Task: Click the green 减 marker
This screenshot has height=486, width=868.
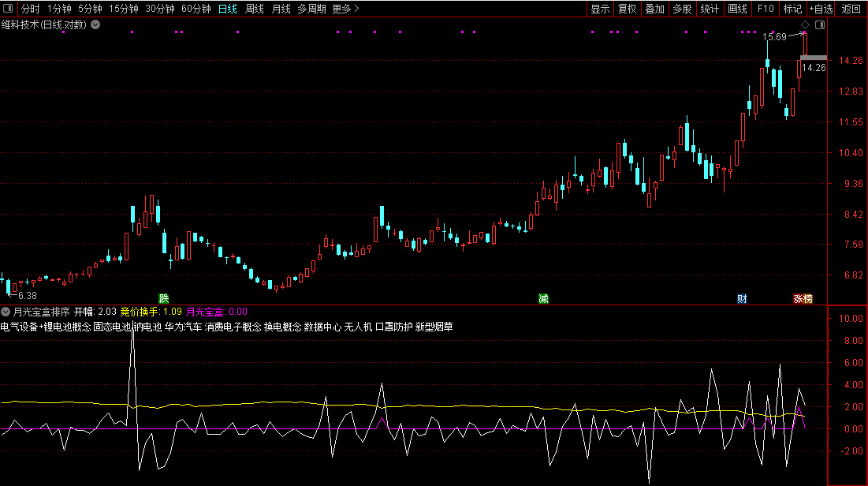Action: pos(544,299)
